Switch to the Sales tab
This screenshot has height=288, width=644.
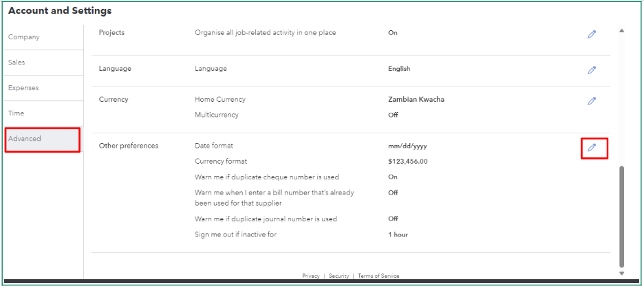tap(17, 63)
